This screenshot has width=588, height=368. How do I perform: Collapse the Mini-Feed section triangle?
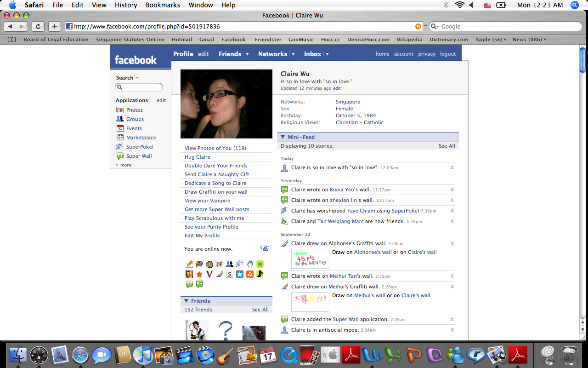pyautogui.click(x=283, y=137)
